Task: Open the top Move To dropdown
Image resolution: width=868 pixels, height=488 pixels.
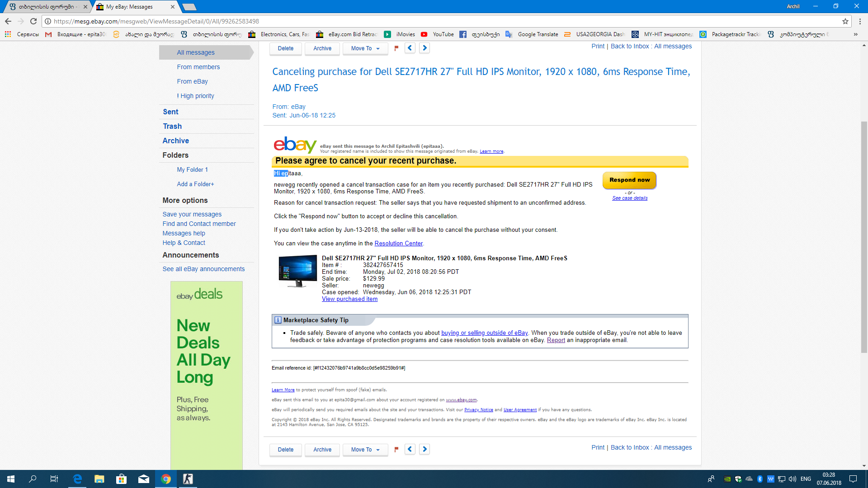Action: 365,48
